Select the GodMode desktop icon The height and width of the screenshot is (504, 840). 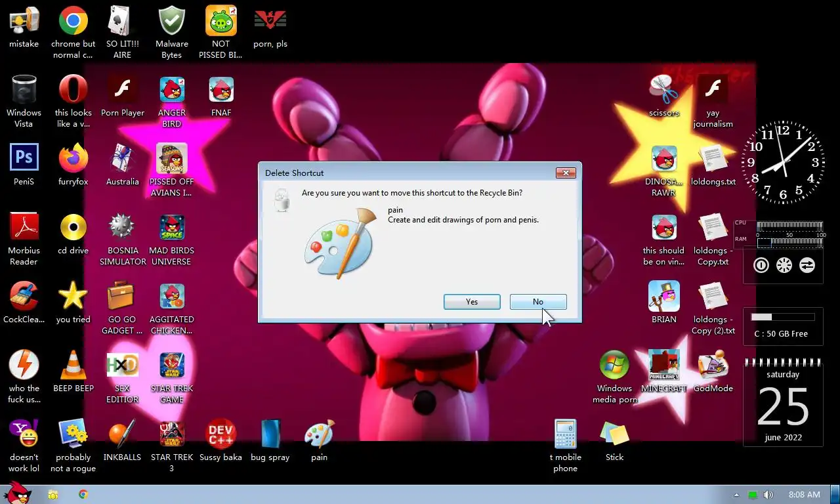click(x=713, y=371)
